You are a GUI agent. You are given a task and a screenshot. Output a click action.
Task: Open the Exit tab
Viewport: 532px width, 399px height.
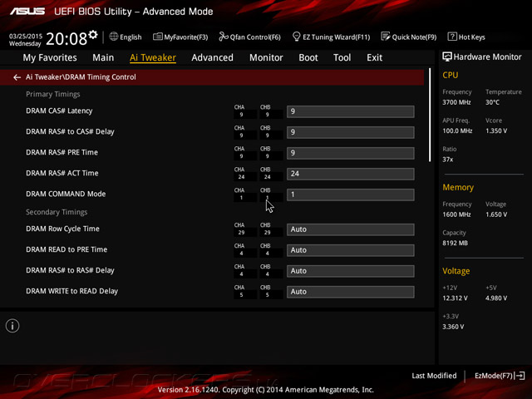coord(374,57)
